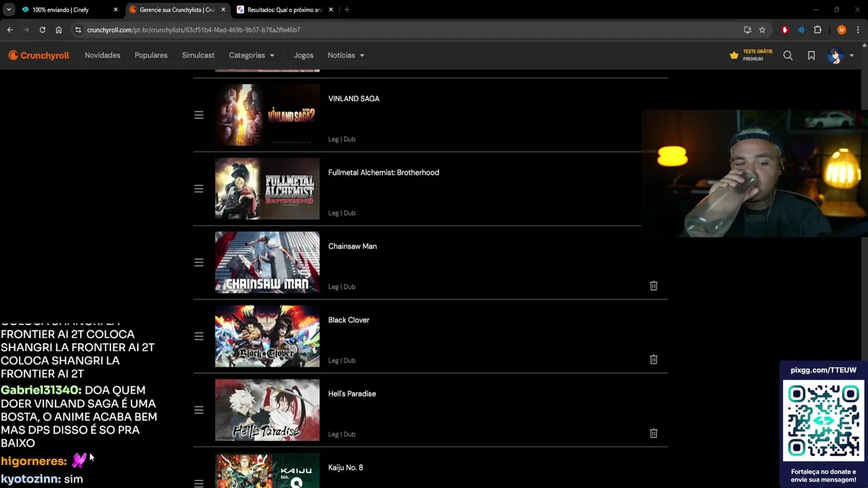Close the Cinefy browser tab

[115, 10]
